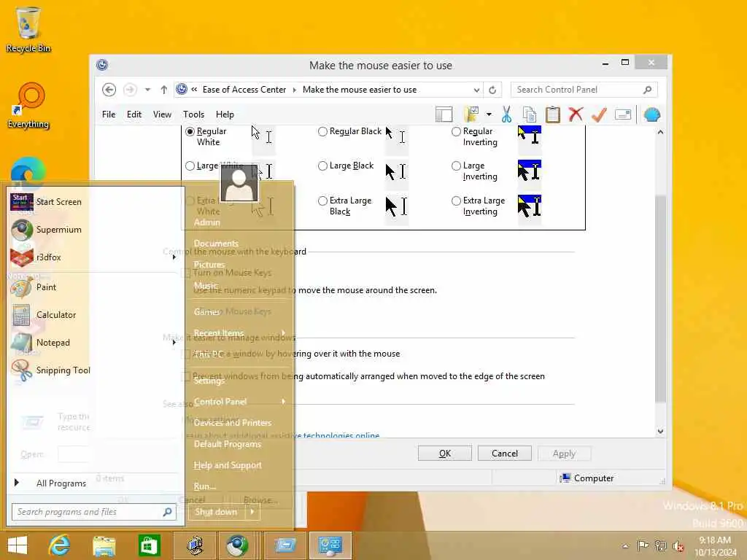Expand the Notepad jump list arrow

click(174, 343)
